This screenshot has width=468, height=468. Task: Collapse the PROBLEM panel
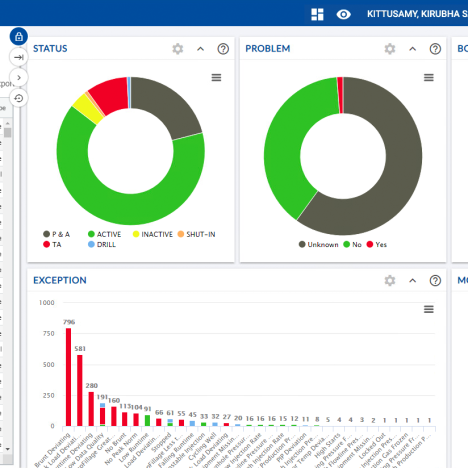pyautogui.click(x=413, y=49)
